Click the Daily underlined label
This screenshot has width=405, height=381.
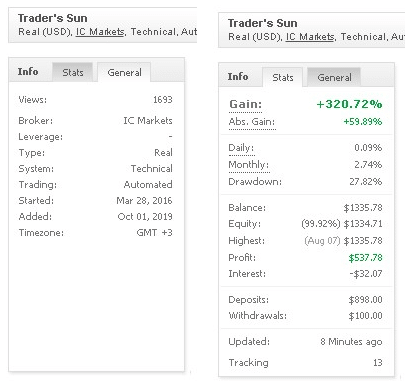click(241, 148)
